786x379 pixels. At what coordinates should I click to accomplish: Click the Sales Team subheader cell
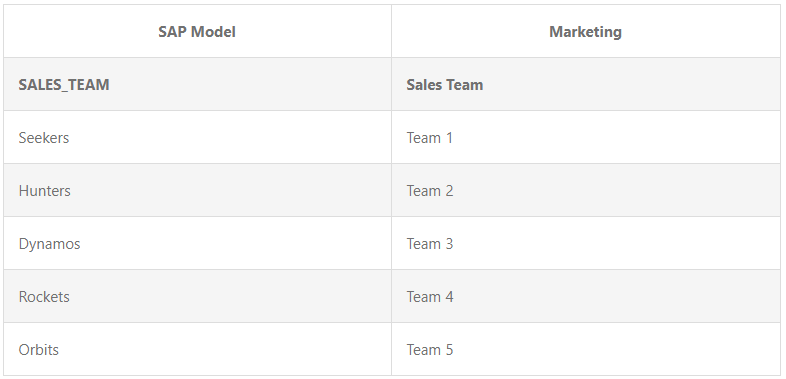click(585, 84)
